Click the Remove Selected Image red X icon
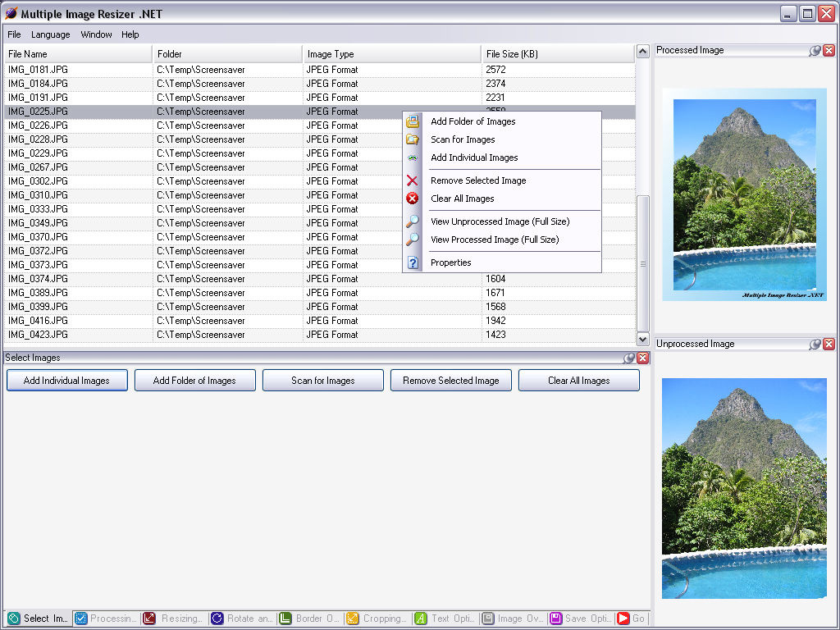 [413, 180]
